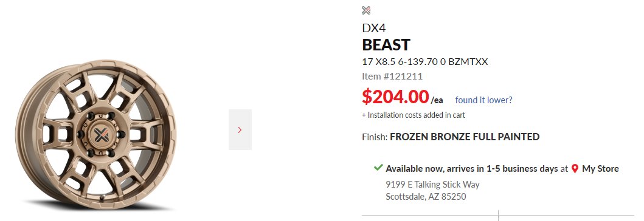Viewport: 644px width, 221px height.
Task: Click the BEAST product title
Action: pyautogui.click(x=386, y=44)
